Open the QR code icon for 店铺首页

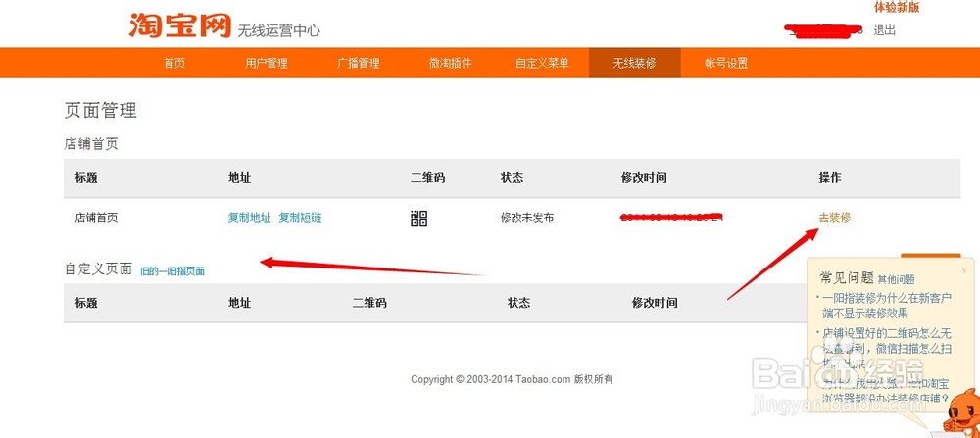[x=418, y=219]
